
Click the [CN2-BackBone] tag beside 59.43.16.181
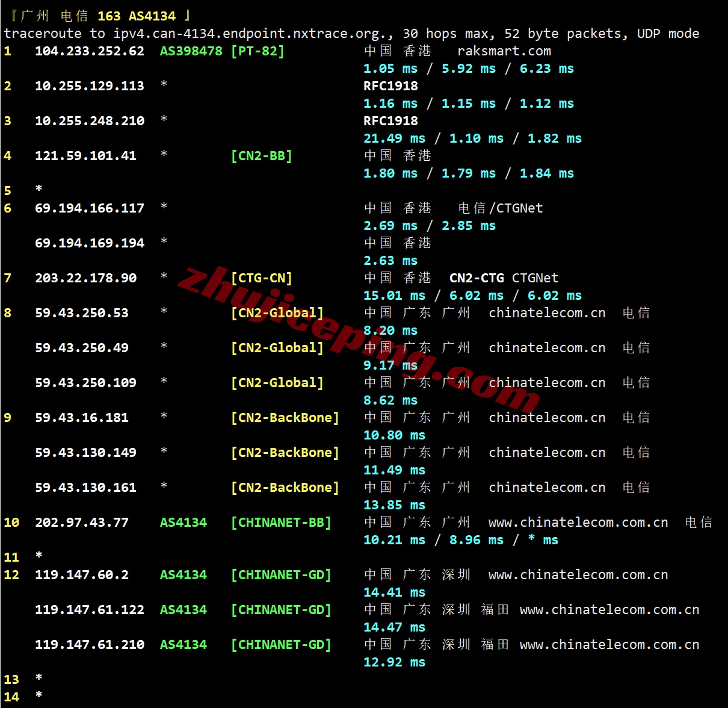coord(285,418)
